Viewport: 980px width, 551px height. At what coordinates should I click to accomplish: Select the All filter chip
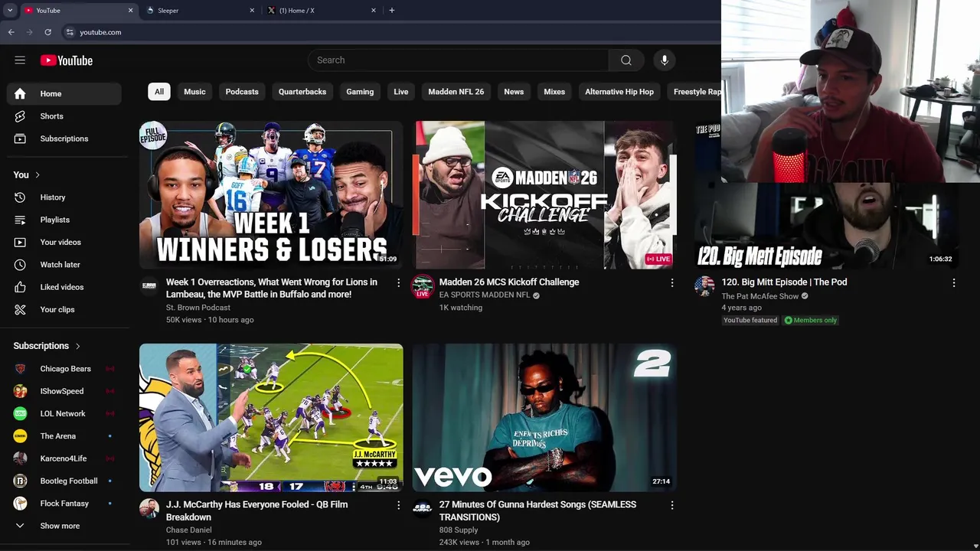(x=159, y=92)
